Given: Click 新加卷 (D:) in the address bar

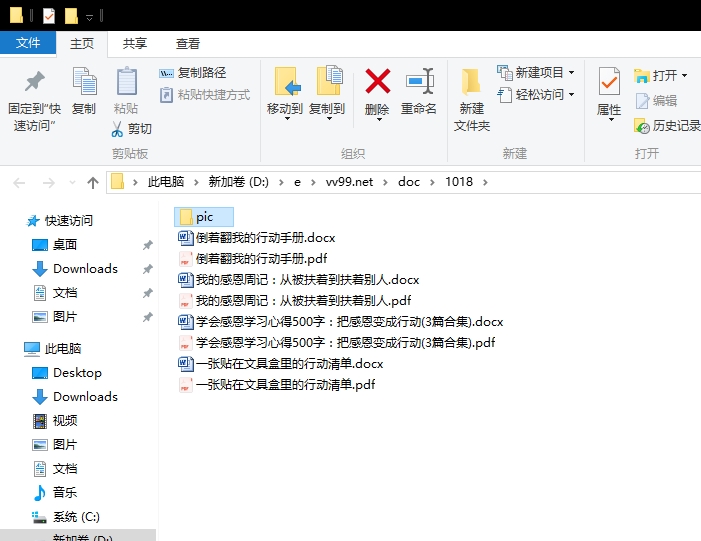Looking at the screenshot, I should click(238, 182).
